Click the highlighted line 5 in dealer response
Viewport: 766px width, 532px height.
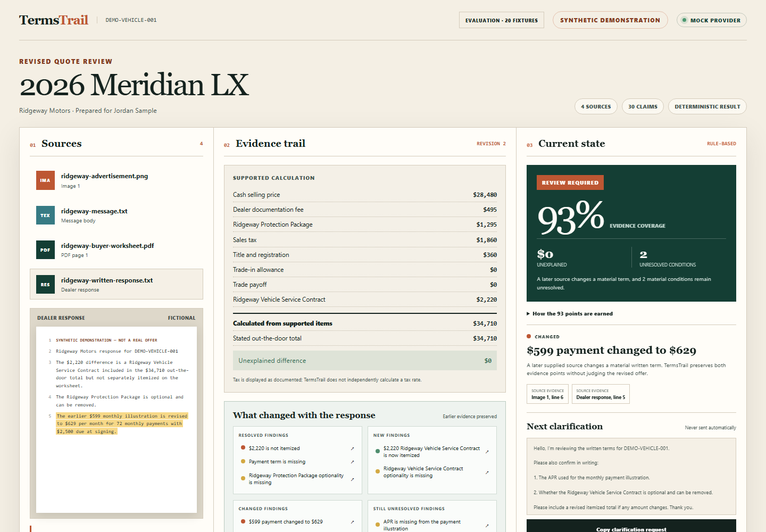point(122,423)
